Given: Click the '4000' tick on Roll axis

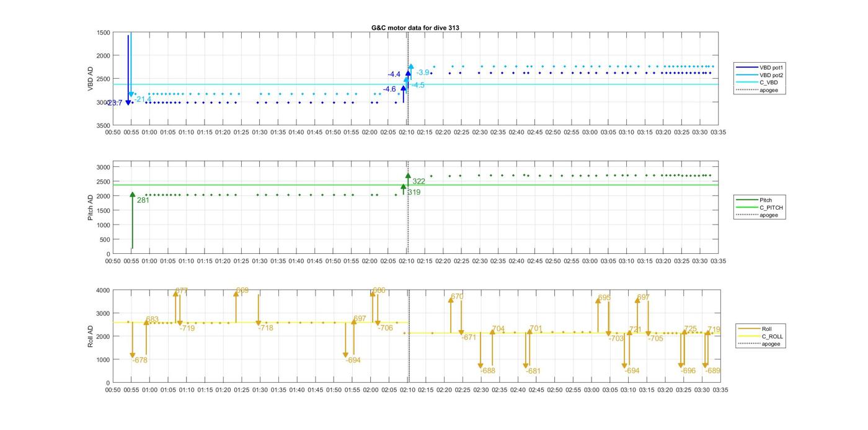Looking at the screenshot, I should 103,290.
